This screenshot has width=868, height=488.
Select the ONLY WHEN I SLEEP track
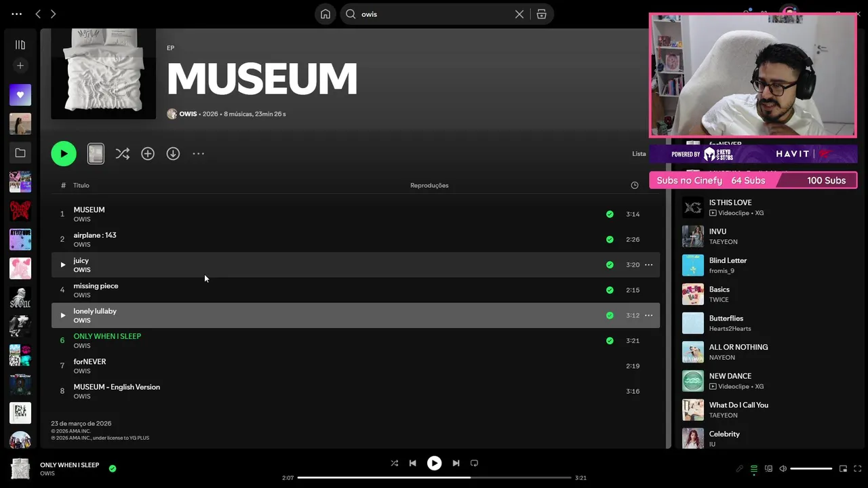pos(355,341)
